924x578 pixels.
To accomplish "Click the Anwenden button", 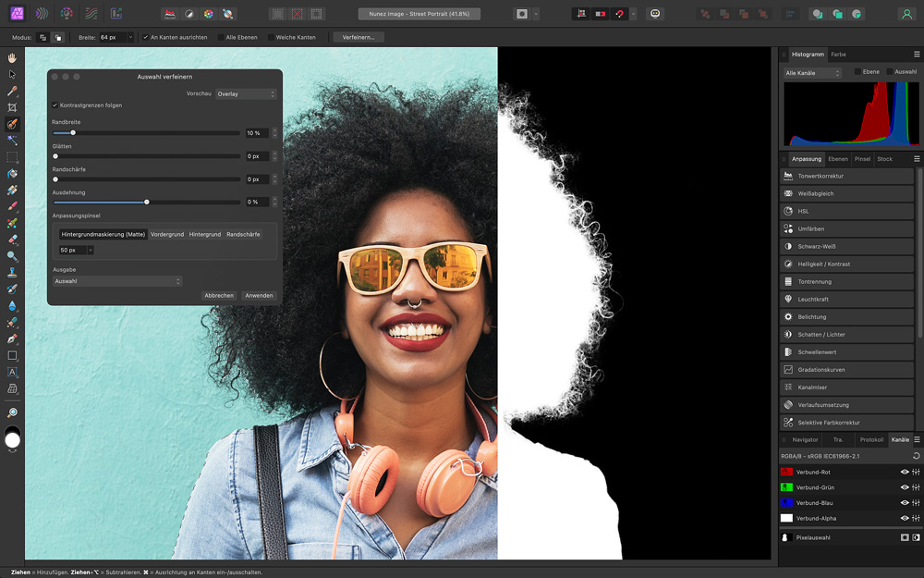I will (x=259, y=295).
